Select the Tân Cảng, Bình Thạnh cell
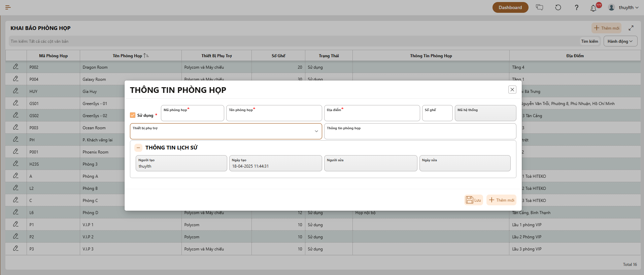This screenshot has width=644, height=275. pos(575,212)
